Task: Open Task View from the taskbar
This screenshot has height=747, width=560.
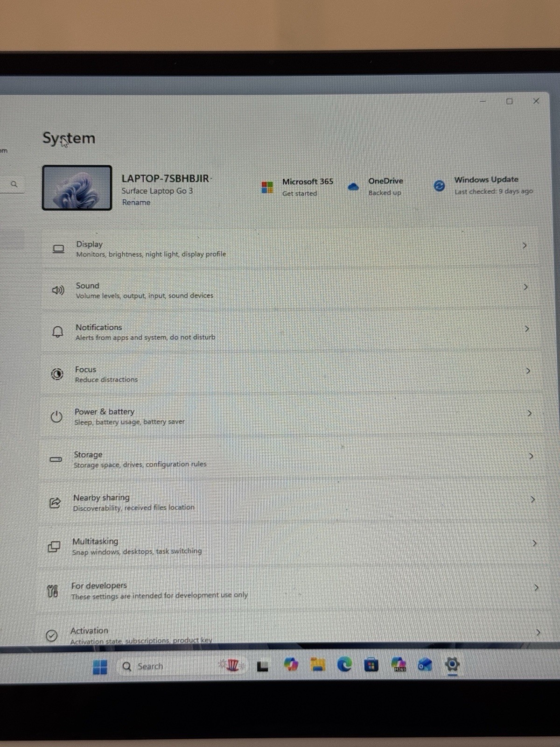Action: point(263,666)
